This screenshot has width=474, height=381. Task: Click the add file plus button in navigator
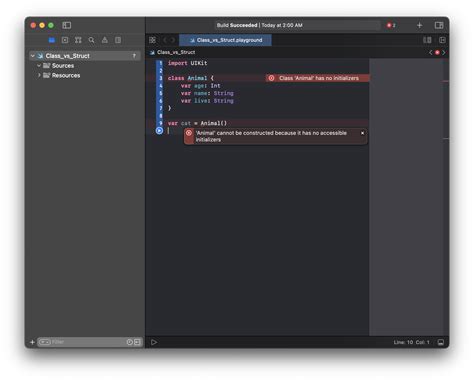[x=32, y=342]
